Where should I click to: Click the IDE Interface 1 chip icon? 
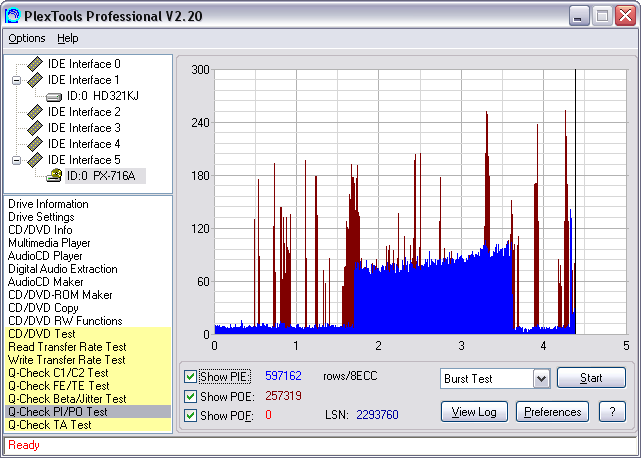click(x=35, y=80)
